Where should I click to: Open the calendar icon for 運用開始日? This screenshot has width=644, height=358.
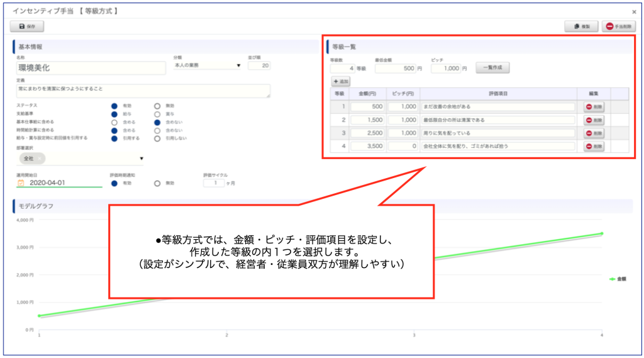point(21,183)
